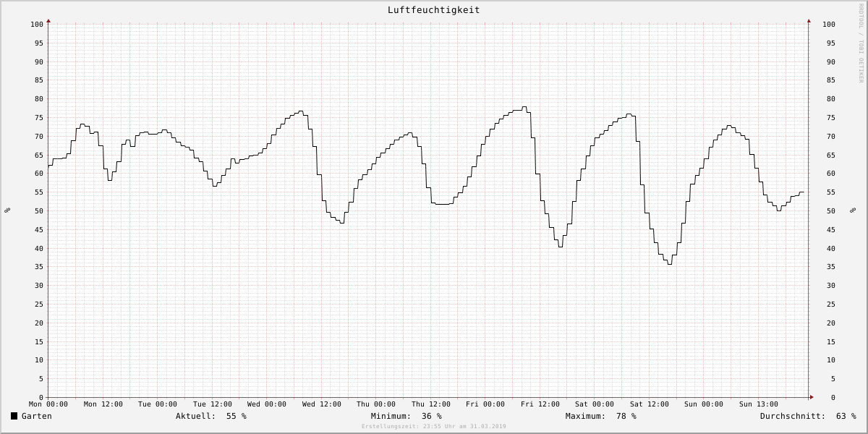Click the Tue 00:00 time axis label
Viewport: 868px width, 434px height.
point(158,404)
